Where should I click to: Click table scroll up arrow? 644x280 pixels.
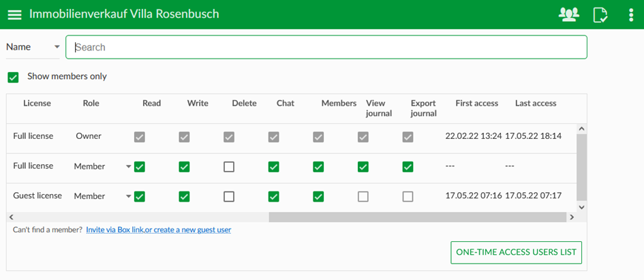(x=581, y=129)
